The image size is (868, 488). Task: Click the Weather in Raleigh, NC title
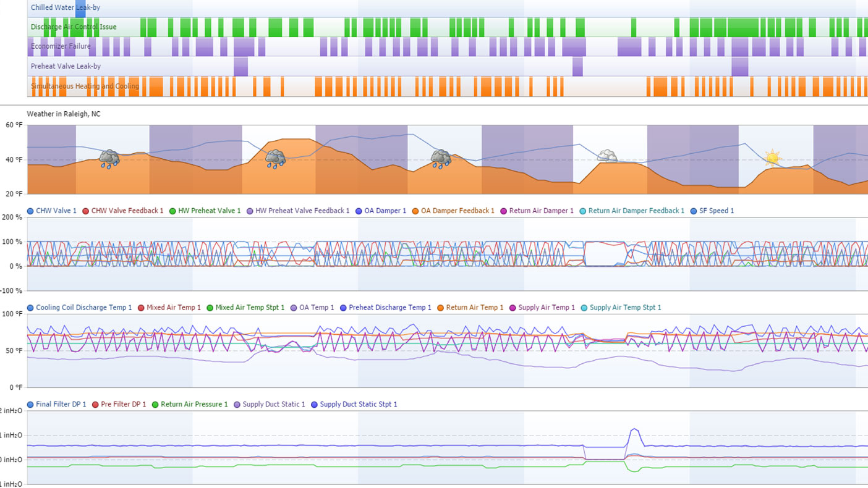coord(64,114)
